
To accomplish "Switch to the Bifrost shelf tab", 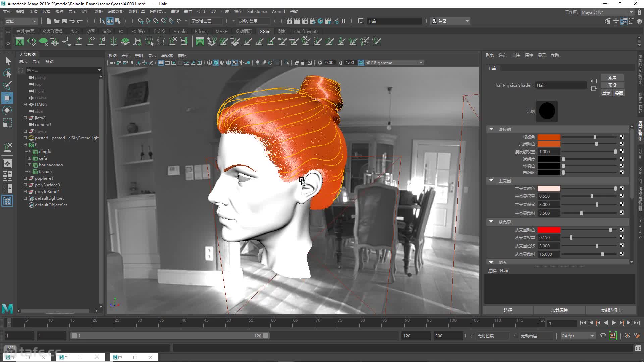I will click(x=201, y=31).
